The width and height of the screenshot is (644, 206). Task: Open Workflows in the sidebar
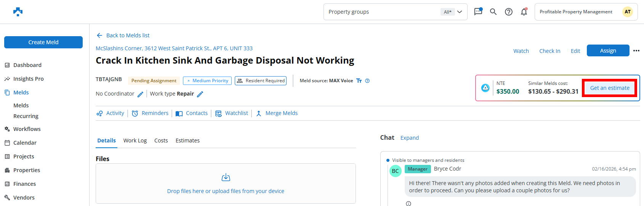coord(27,129)
